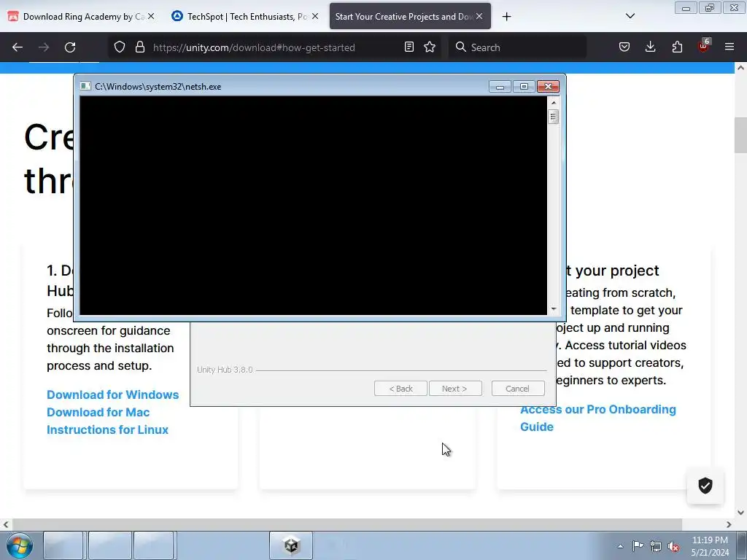The image size is (747, 560).
Task: Close the netsh.exe console window
Action: tap(548, 86)
